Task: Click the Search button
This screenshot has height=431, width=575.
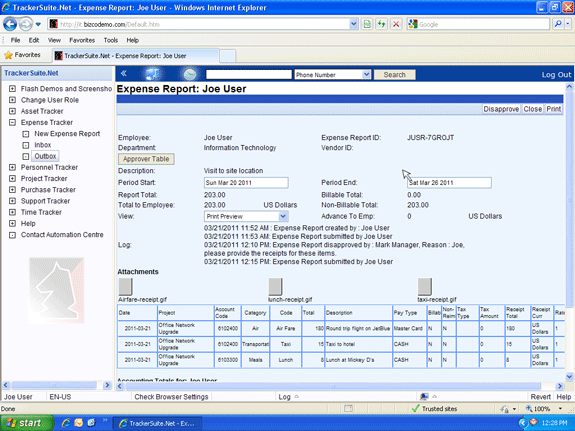Action: click(x=395, y=74)
